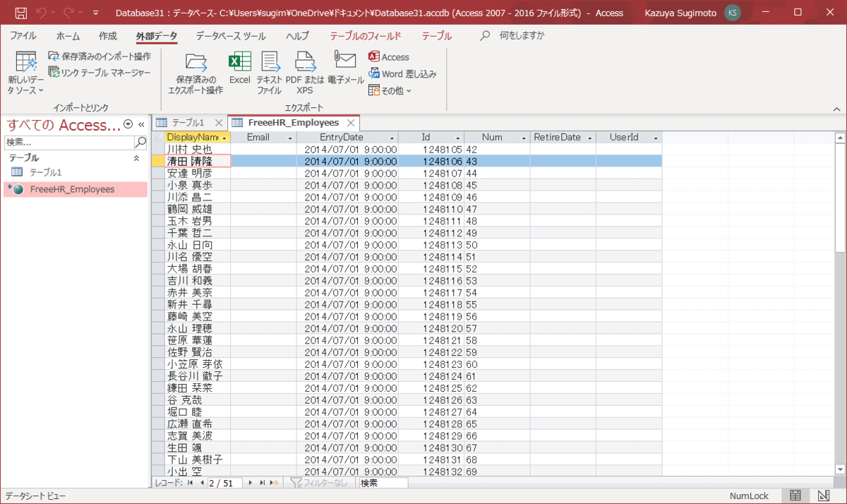Switch to Datasheet View icon in status bar
Screen dimensions: 847x504
(x=795, y=496)
